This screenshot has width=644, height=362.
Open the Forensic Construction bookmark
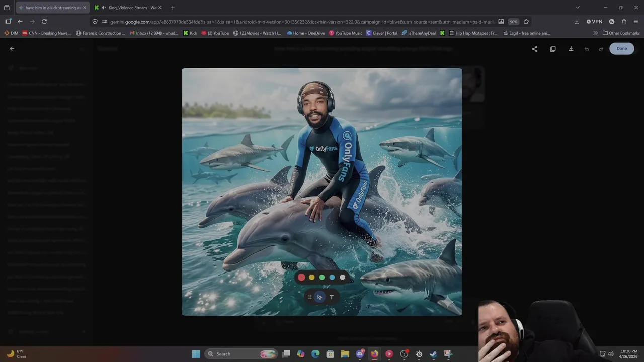(x=101, y=33)
